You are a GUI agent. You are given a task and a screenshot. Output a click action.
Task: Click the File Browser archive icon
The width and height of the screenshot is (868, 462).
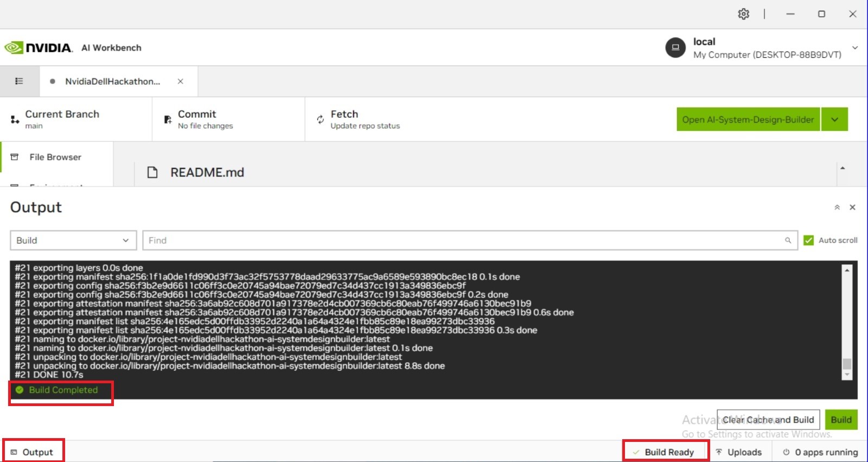click(x=15, y=157)
